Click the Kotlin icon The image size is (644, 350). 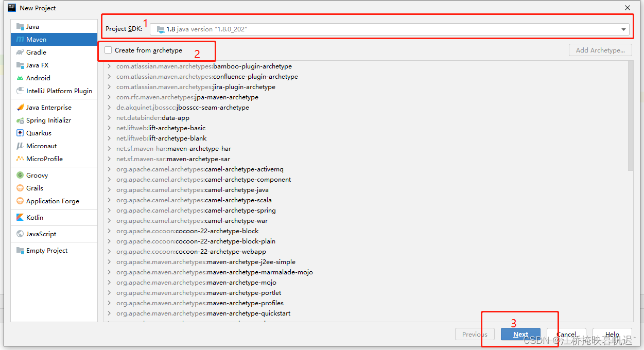coord(20,218)
